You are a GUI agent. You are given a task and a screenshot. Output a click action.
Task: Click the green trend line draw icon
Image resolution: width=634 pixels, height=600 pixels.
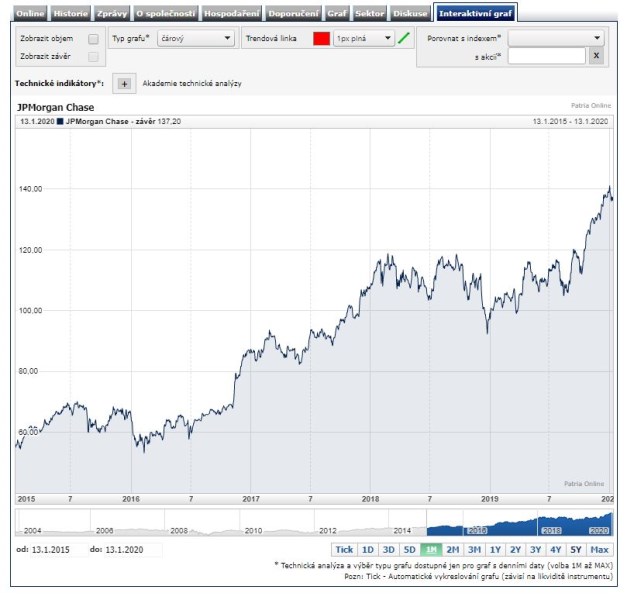pyautogui.click(x=404, y=39)
